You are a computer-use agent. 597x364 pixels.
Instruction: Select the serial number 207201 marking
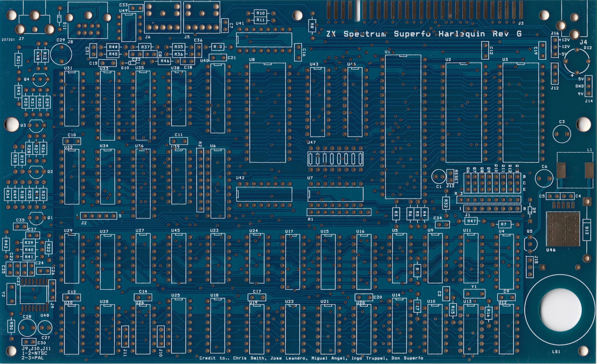pyautogui.click(x=8, y=40)
